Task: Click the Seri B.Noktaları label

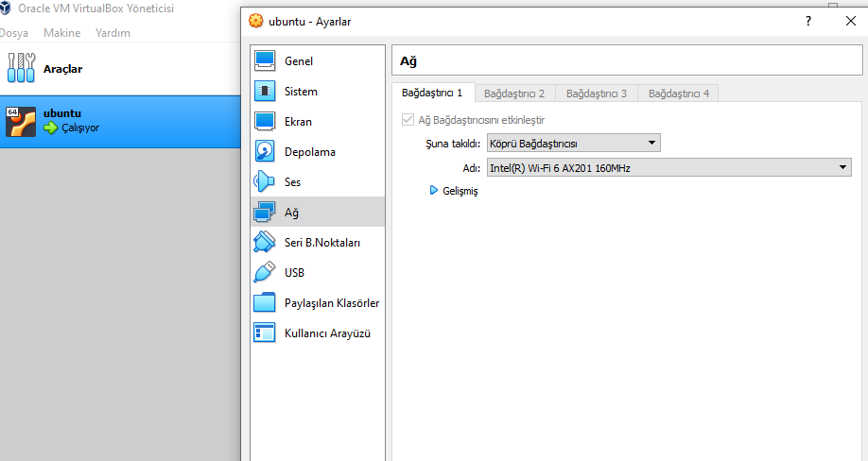Action: point(322,242)
